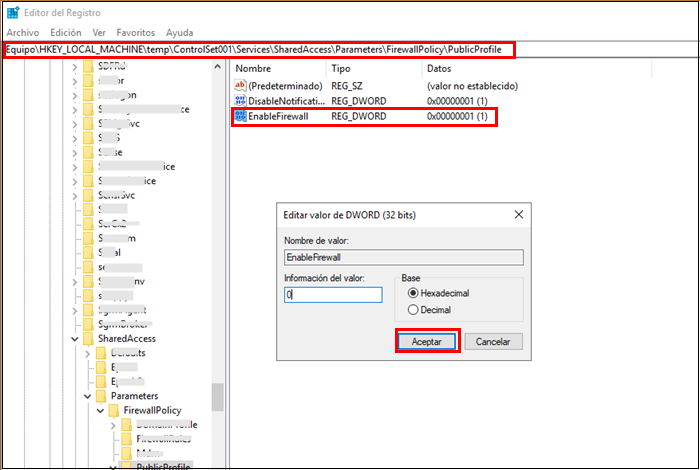Click the (valor no establecido) data cell
Screen dimensions: 700x470
pos(472,86)
